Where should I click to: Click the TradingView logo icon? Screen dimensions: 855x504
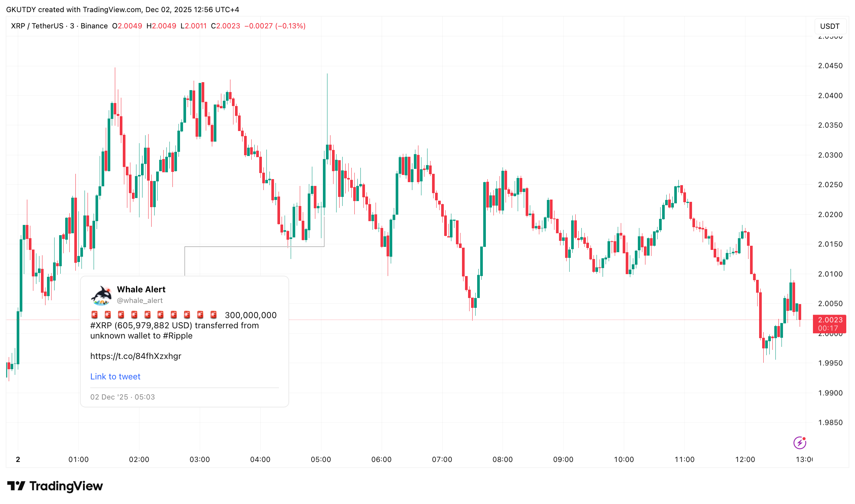(x=16, y=486)
